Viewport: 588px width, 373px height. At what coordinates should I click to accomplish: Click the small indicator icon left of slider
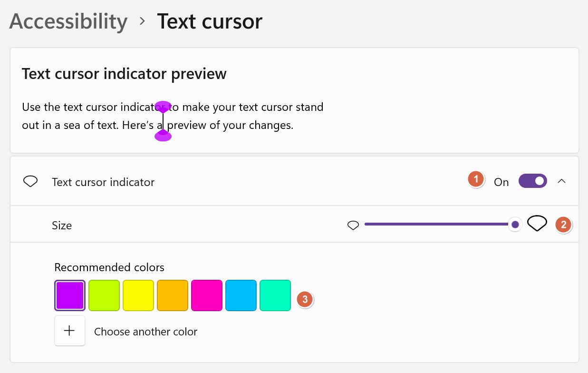click(x=353, y=224)
